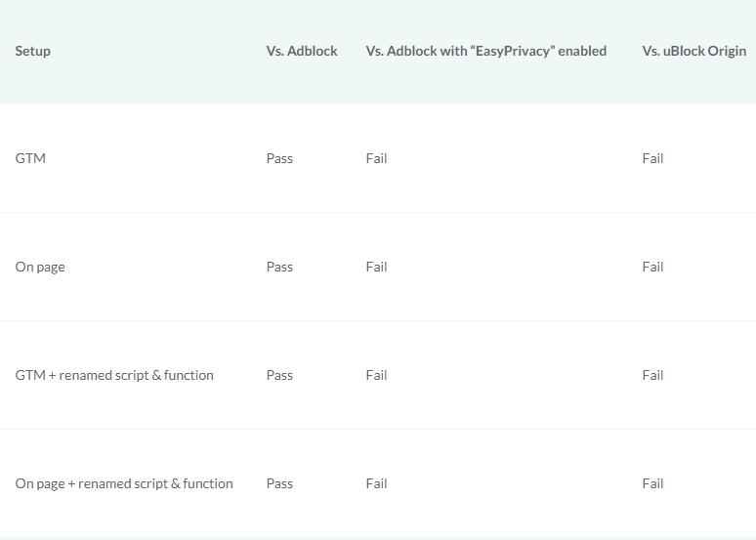The height and width of the screenshot is (540, 756).
Task: Click GTM row EasyPrivacy Fail cell
Action: point(377,158)
